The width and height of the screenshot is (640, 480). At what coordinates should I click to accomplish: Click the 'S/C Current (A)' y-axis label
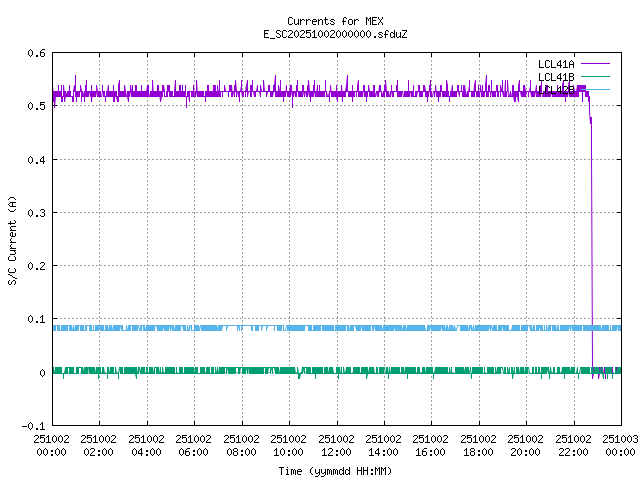point(12,240)
